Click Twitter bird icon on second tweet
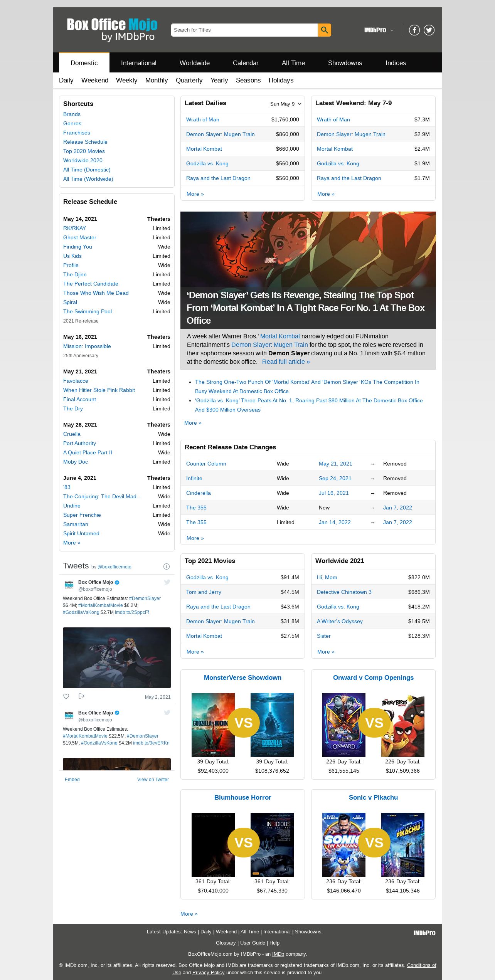 (167, 713)
